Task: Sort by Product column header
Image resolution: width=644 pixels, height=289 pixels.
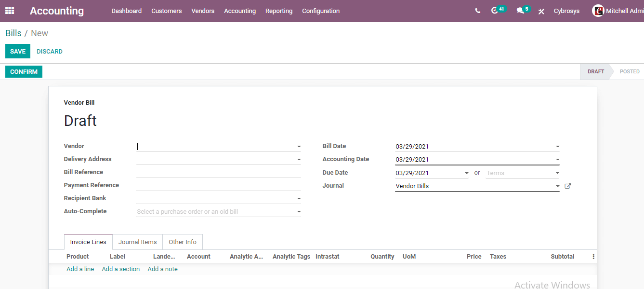Action: point(78,257)
